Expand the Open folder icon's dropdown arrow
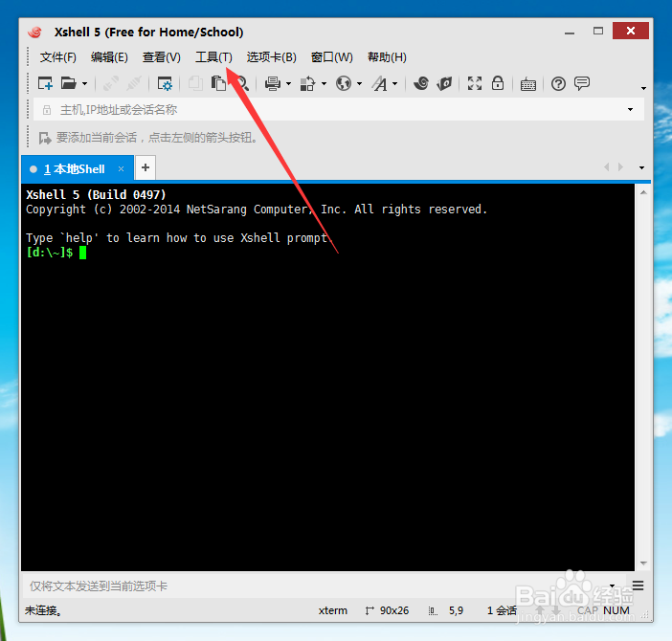 click(84, 84)
